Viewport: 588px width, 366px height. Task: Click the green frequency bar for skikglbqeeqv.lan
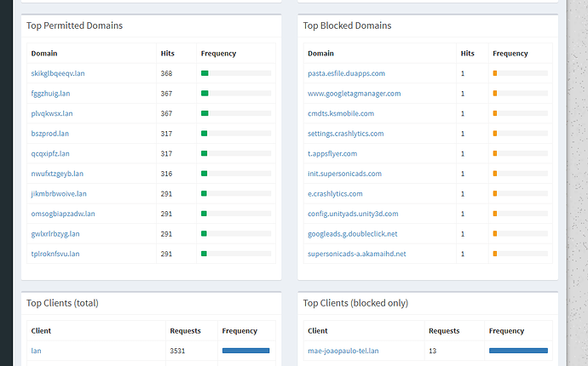[205, 74]
